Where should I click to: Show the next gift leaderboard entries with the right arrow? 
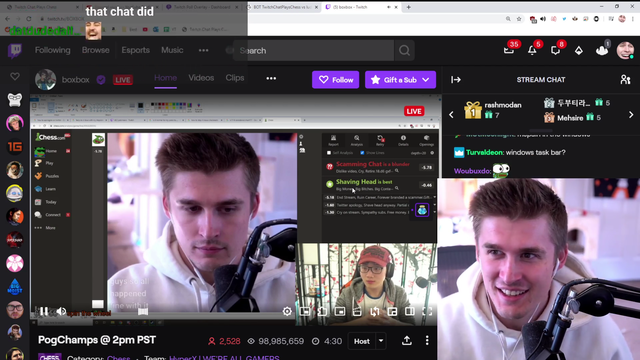tap(631, 115)
